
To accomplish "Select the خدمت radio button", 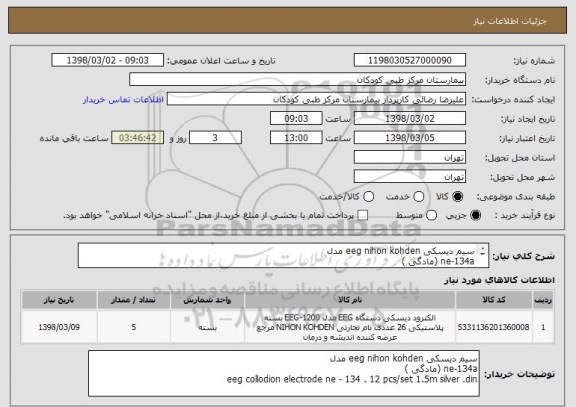I will (419, 197).
